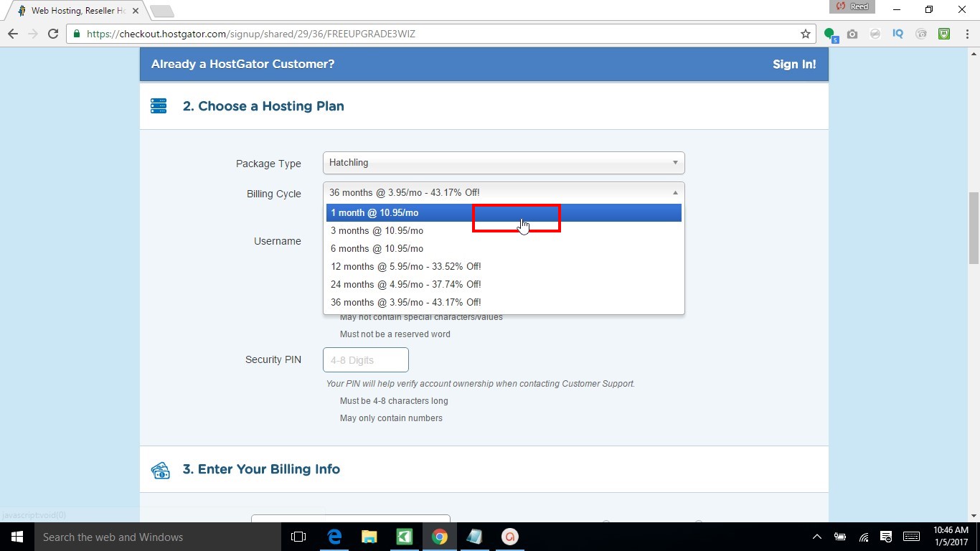This screenshot has width=980, height=551.
Task: Open the Chrome three-dot menu
Action: 966,34
